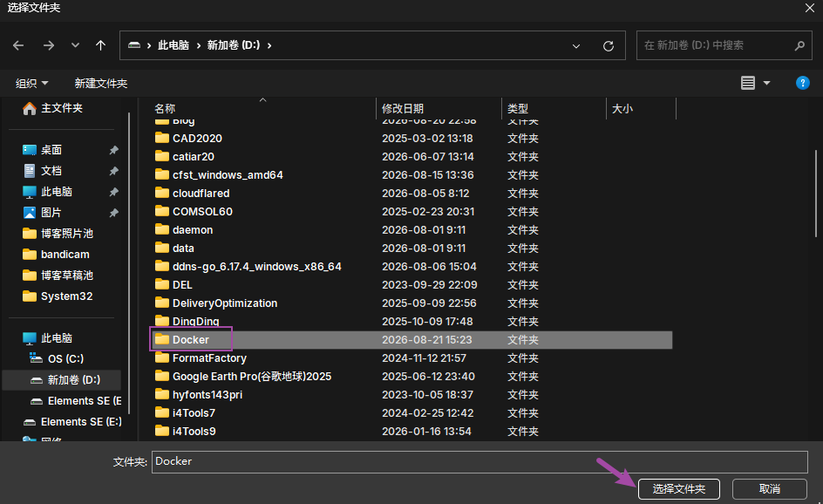This screenshot has width=823, height=504.
Task: Open the 组织 menu
Action: coord(31,84)
